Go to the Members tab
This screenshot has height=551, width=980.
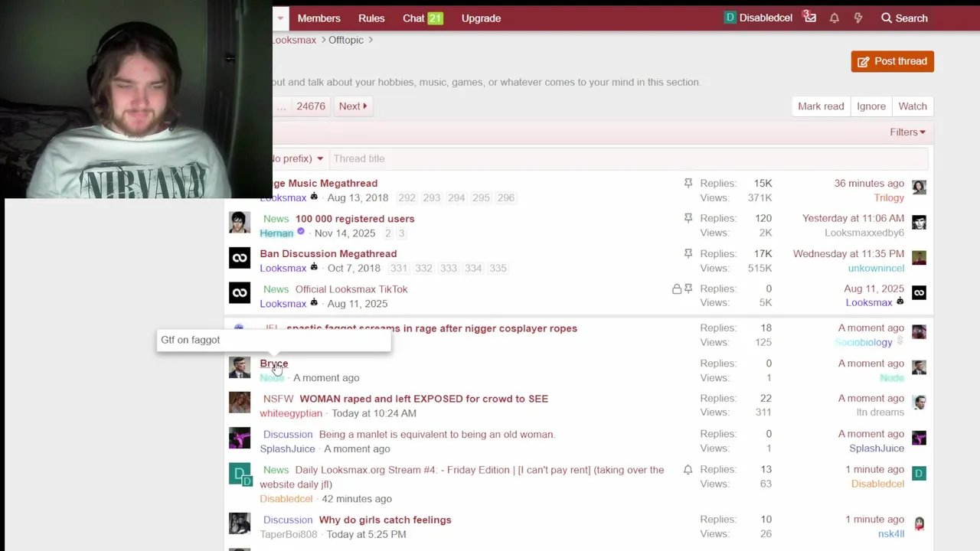318,18
